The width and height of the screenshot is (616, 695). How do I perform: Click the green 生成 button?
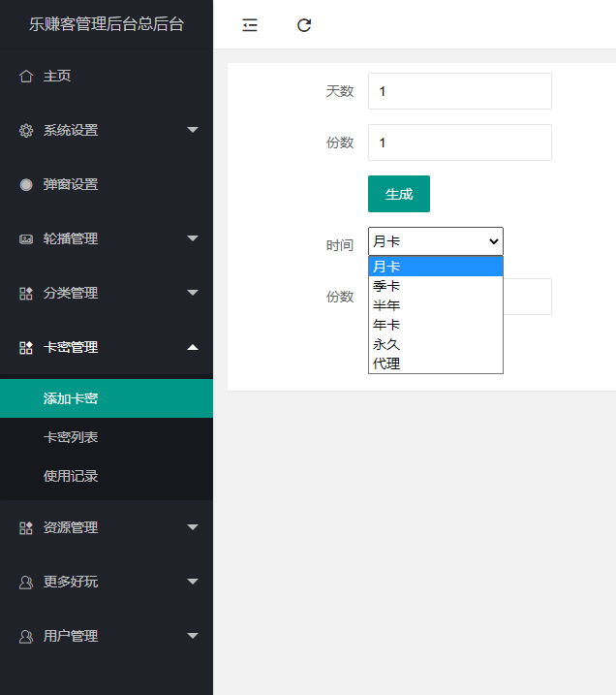(x=399, y=194)
